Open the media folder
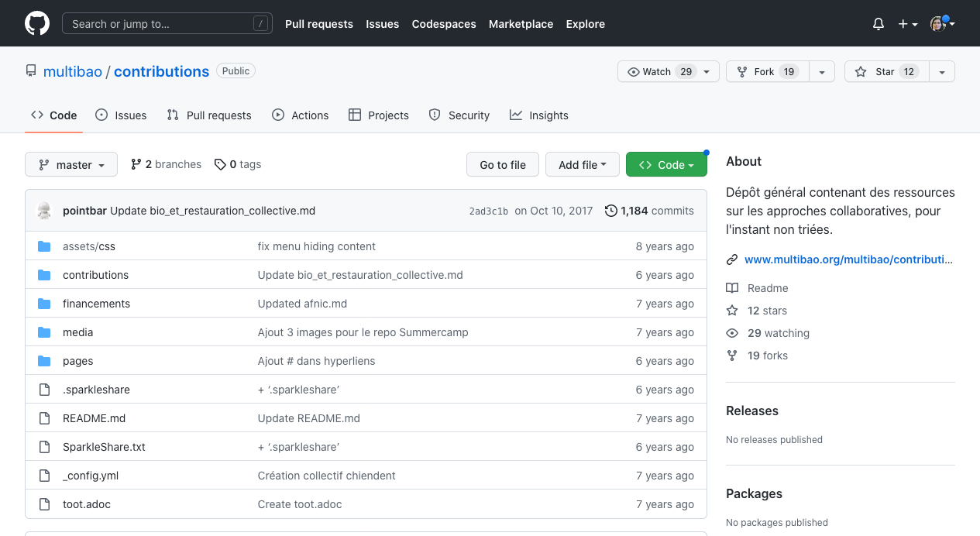980x536 pixels. 78,332
